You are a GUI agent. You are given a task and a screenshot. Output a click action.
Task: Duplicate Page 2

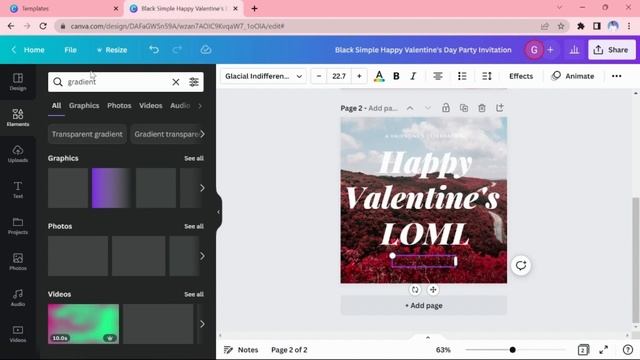point(464,108)
